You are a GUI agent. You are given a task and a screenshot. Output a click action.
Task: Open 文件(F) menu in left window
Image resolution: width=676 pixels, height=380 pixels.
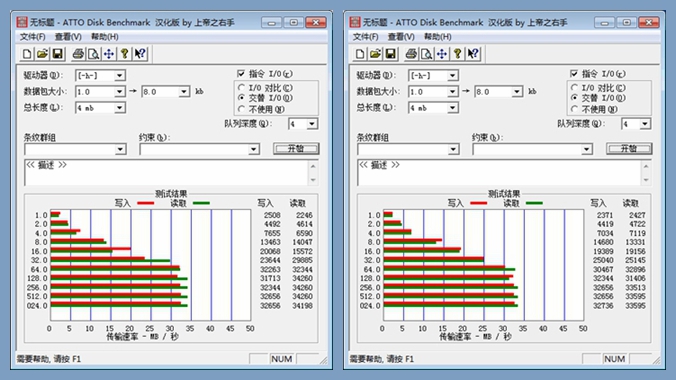pyautogui.click(x=32, y=37)
